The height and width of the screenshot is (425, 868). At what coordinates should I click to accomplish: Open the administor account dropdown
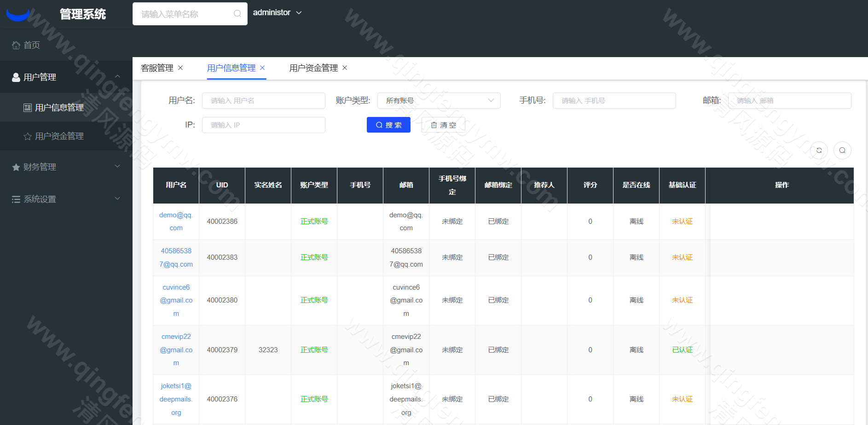point(277,13)
